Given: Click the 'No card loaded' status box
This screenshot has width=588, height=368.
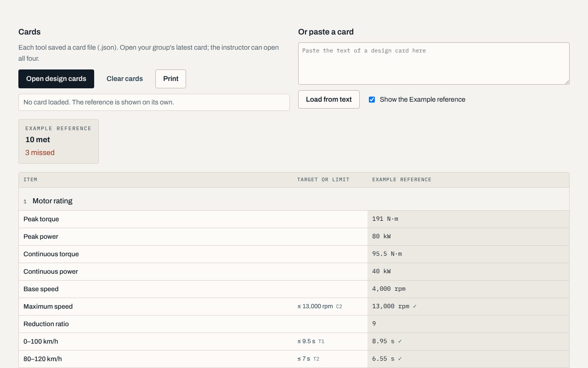Looking at the screenshot, I should point(154,102).
